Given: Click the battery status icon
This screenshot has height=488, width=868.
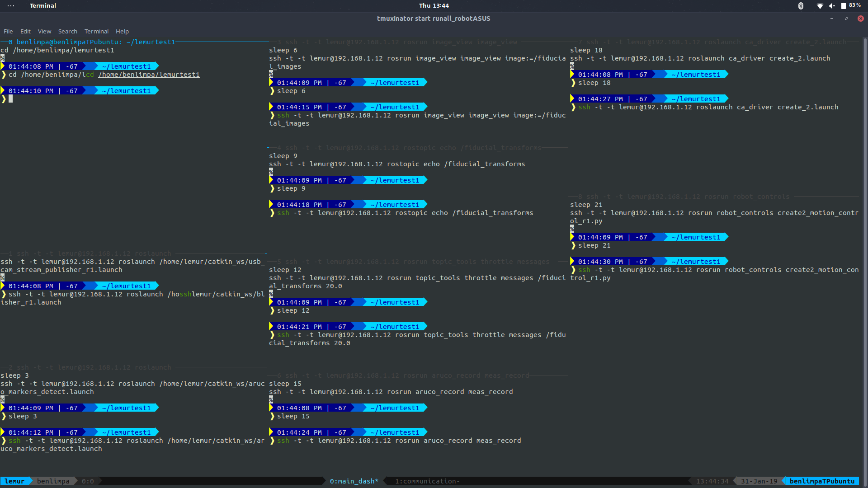Looking at the screenshot, I should pyautogui.click(x=844, y=6).
